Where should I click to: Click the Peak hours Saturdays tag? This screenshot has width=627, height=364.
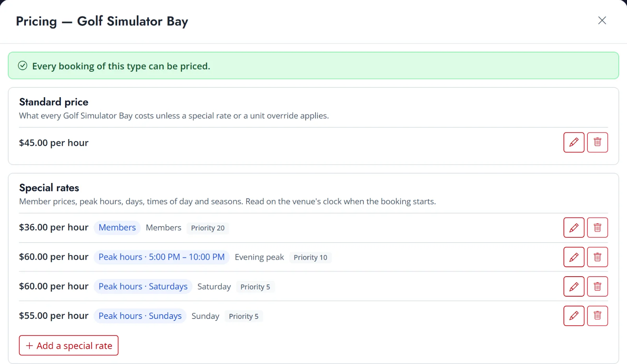[x=143, y=286]
